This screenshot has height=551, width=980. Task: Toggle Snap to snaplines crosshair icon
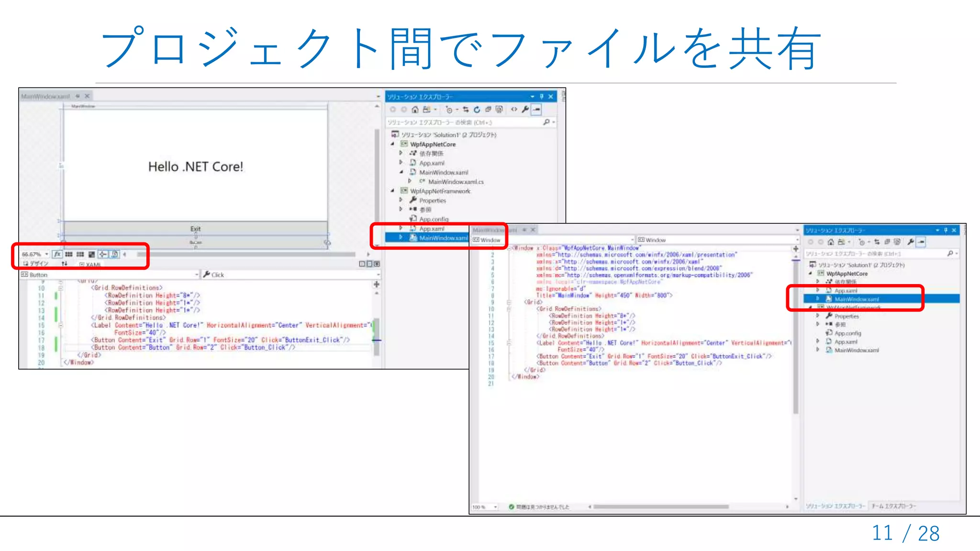tap(103, 254)
